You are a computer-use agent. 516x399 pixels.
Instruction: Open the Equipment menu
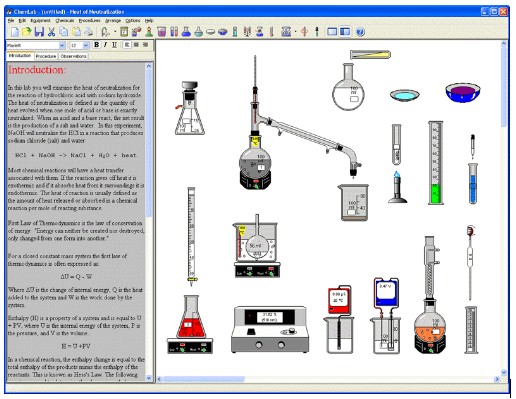(40, 21)
